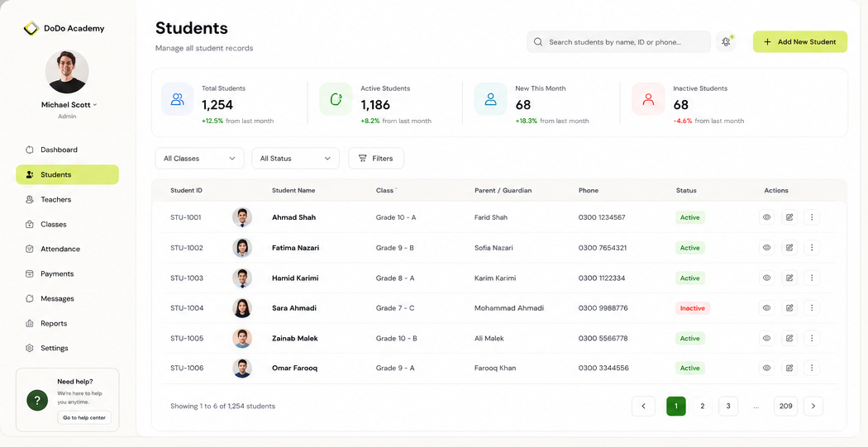The height and width of the screenshot is (447, 868).
Task: Edit Fatima Nazari's record via pencil icon
Action: tap(789, 248)
